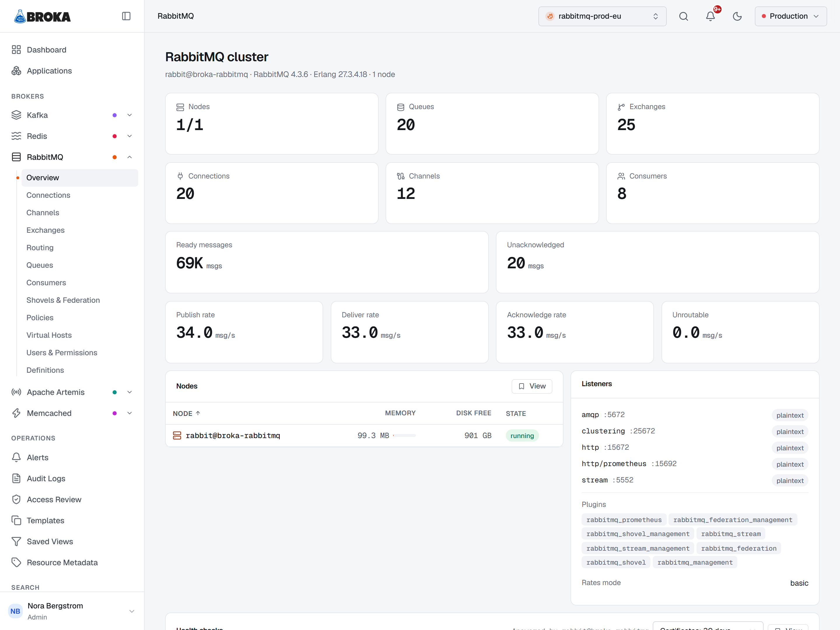This screenshot has height=630, width=840.
Task: Click the rabbitmq_prometheus plugin tag
Action: (624, 519)
